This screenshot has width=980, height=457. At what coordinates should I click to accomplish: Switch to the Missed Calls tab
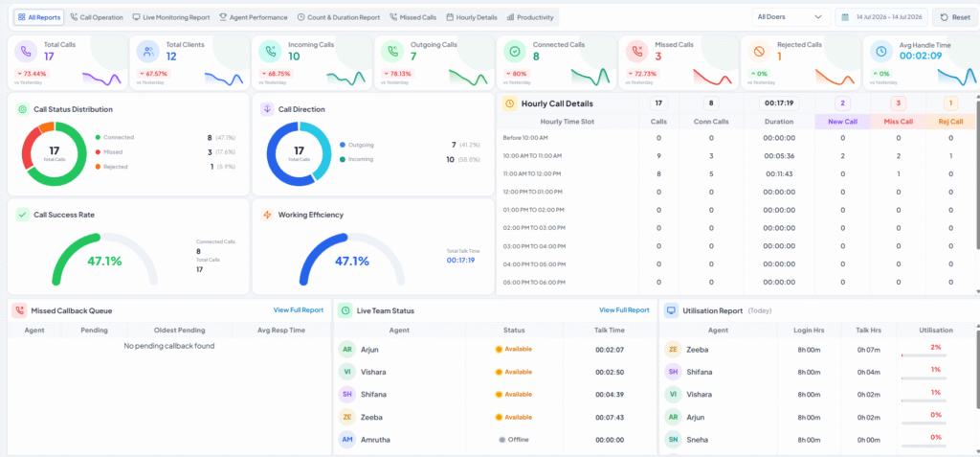click(x=412, y=17)
